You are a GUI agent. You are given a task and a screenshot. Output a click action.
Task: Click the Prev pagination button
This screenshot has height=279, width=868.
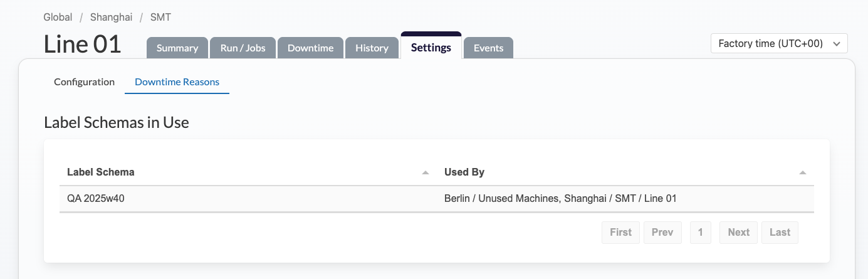click(662, 233)
